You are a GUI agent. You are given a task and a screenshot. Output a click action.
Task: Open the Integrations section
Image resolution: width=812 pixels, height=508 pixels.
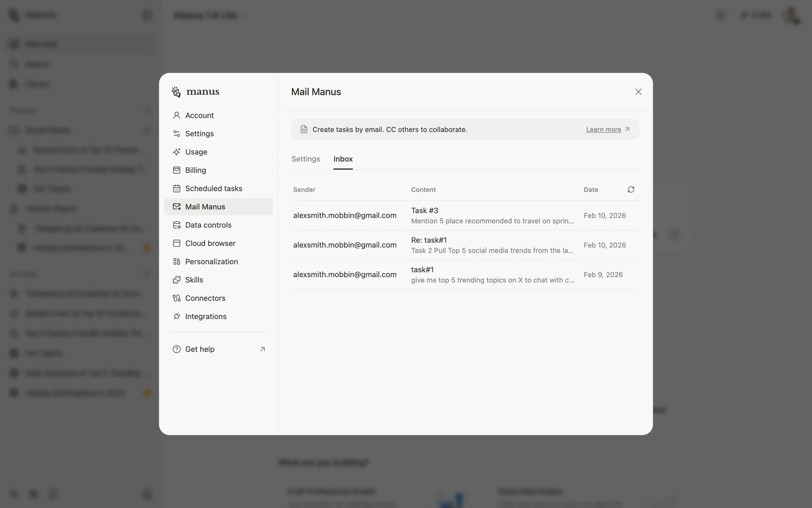coord(206,317)
